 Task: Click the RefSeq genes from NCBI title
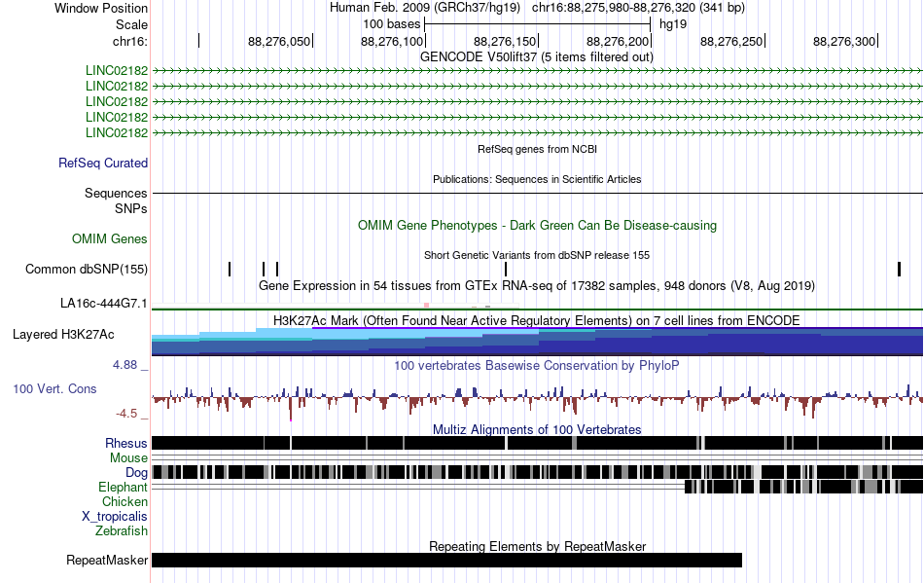(x=538, y=149)
